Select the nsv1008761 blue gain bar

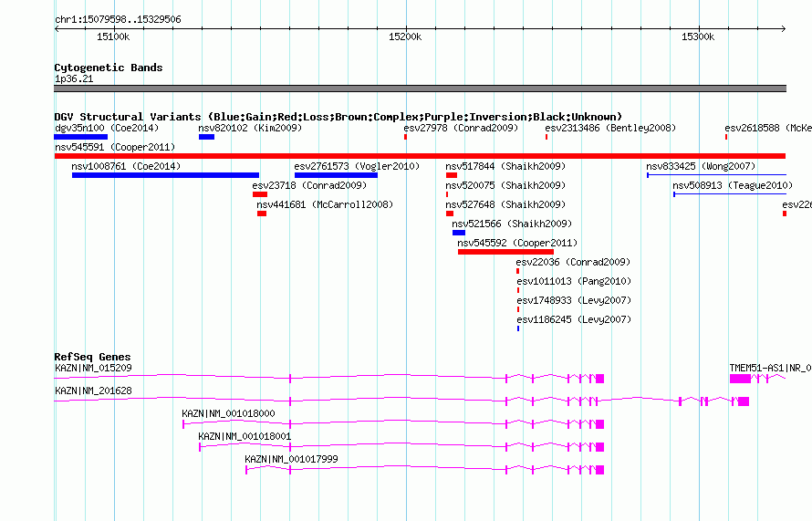tap(166, 175)
